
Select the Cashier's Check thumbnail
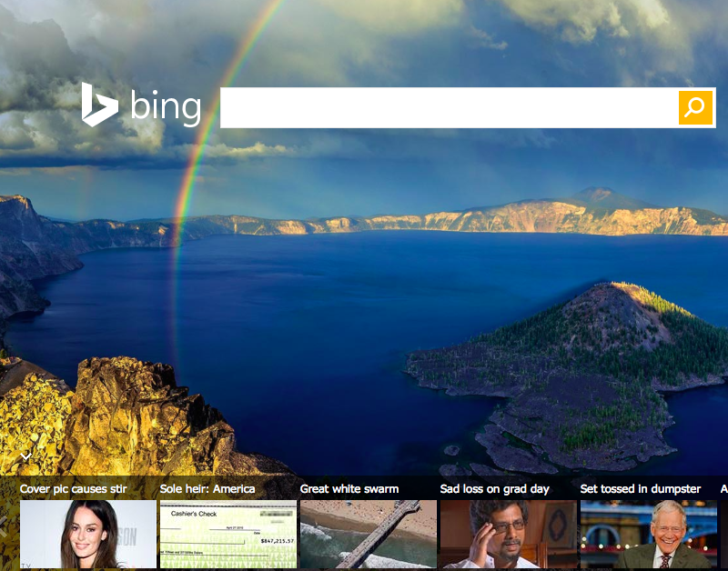pyautogui.click(x=228, y=534)
